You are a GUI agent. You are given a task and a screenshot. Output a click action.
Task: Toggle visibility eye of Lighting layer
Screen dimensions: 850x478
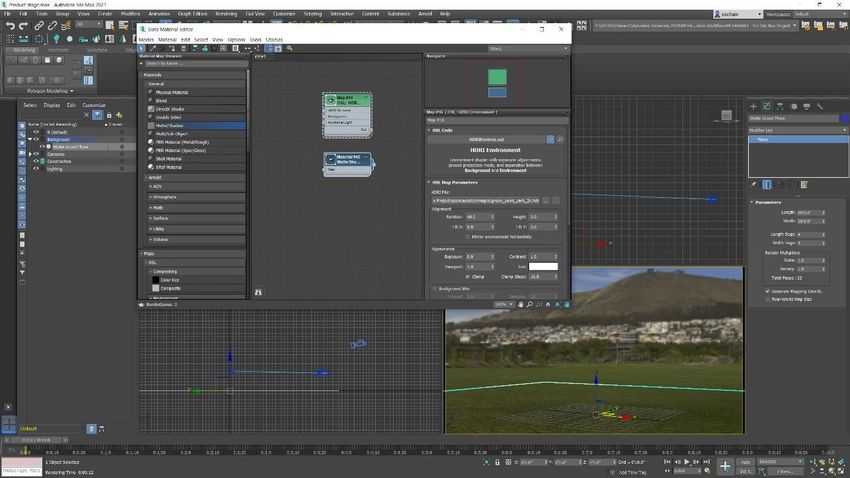coord(36,169)
